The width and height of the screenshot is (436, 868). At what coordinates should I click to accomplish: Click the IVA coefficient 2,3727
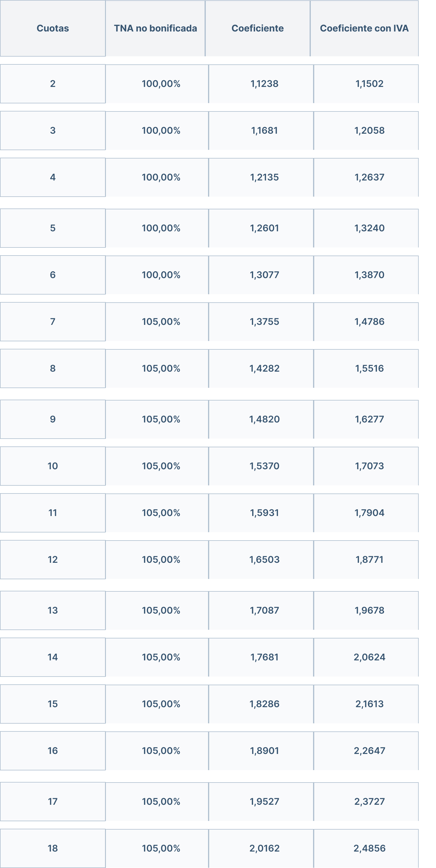pyautogui.click(x=369, y=801)
